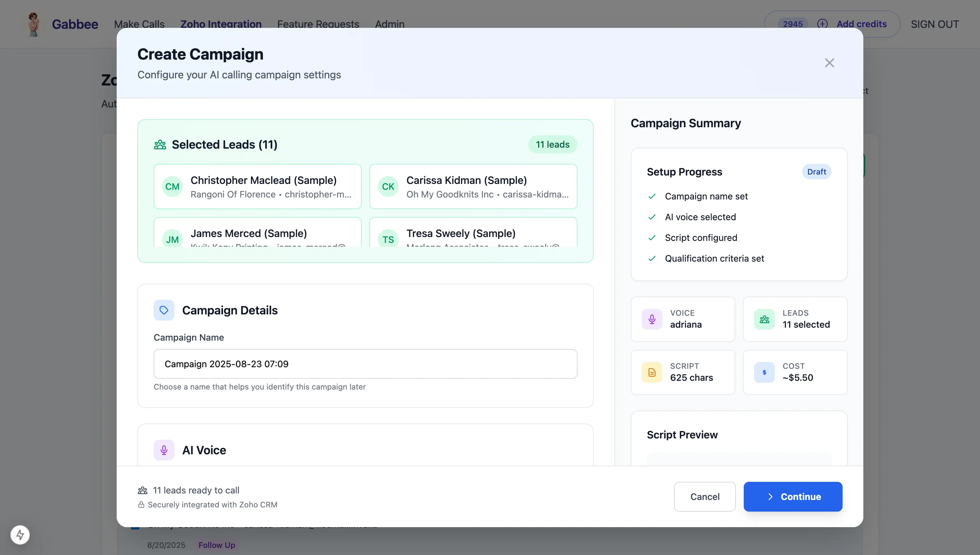
Task: Open the Make Calls menu item
Action: pos(139,24)
